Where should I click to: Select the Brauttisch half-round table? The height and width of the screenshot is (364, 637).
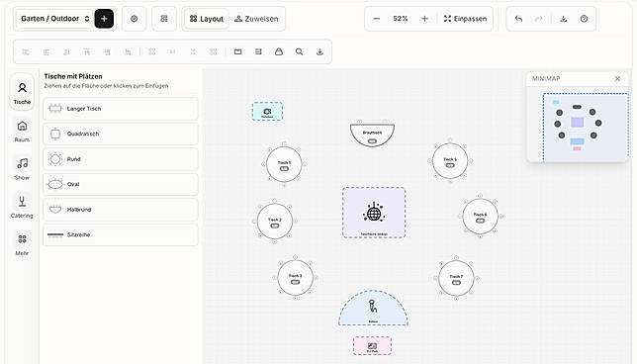[x=372, y=135]
